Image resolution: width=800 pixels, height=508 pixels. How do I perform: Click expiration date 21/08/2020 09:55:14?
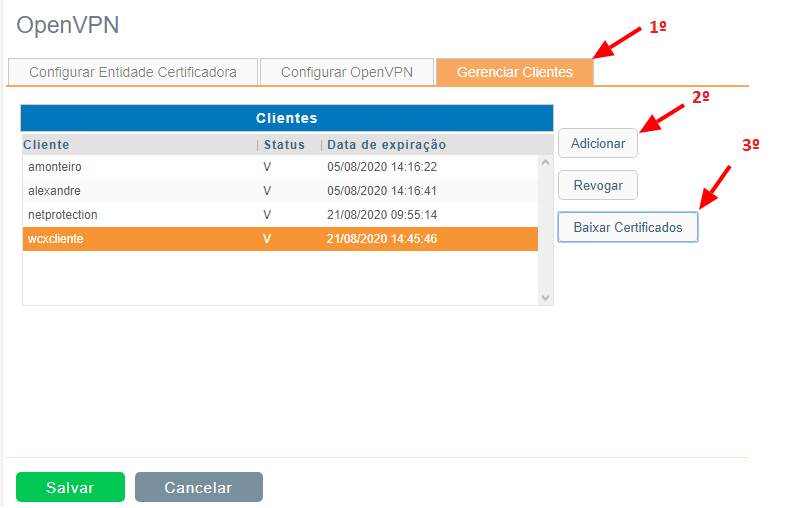[382, 215]
